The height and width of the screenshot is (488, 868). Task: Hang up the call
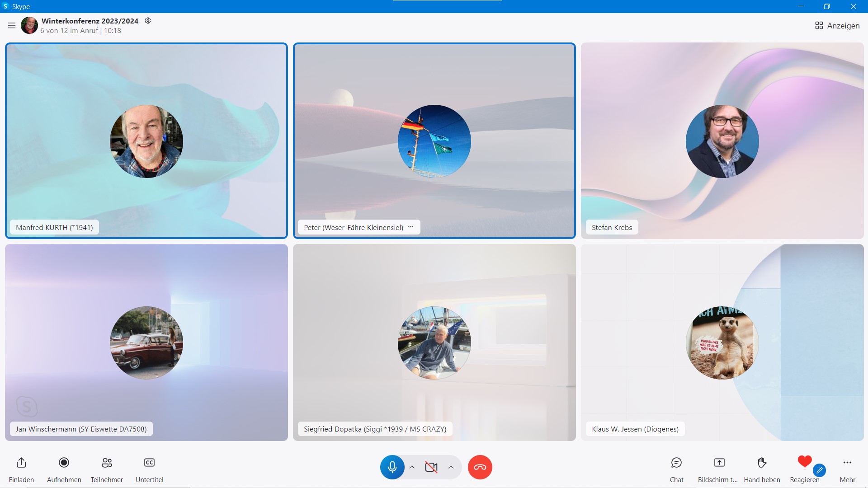[480, 467]
